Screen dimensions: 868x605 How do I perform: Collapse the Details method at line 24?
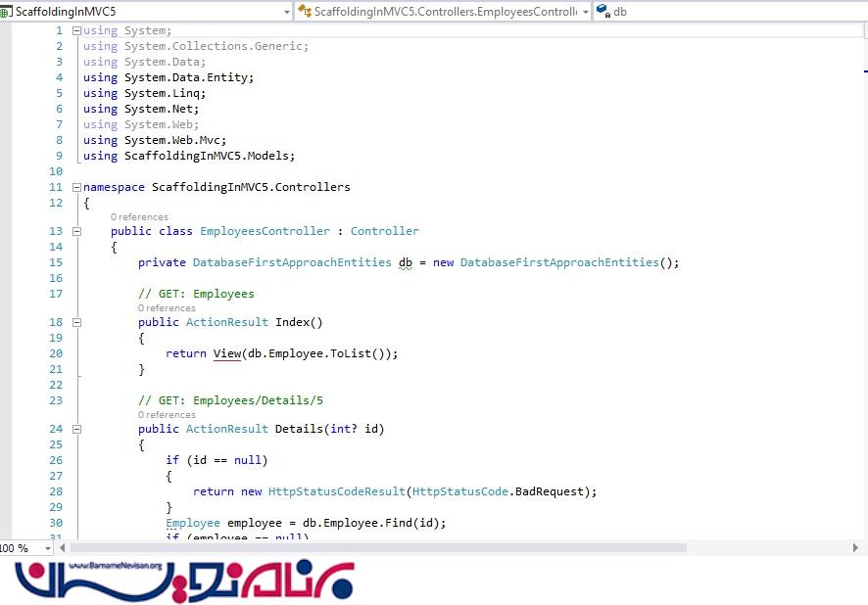click(x=76, y=429)
